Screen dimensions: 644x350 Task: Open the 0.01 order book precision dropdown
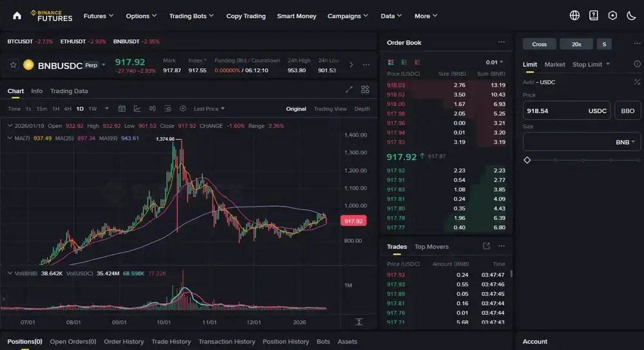pyautogui.click(x=495, y=62)
